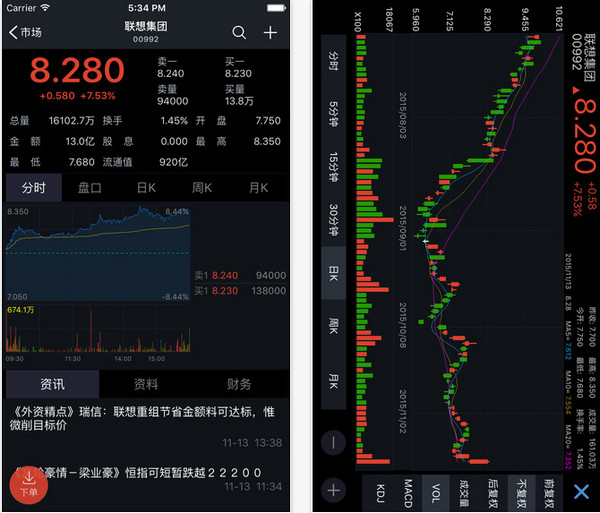Select 30分钟 period in landscape chart

[333, 220]
